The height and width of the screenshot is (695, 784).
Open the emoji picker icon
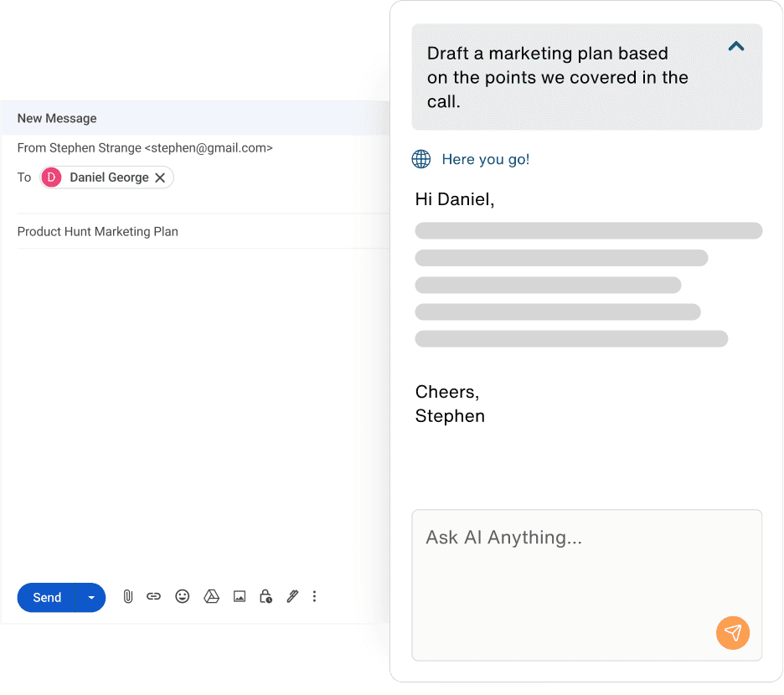(183, 596)
